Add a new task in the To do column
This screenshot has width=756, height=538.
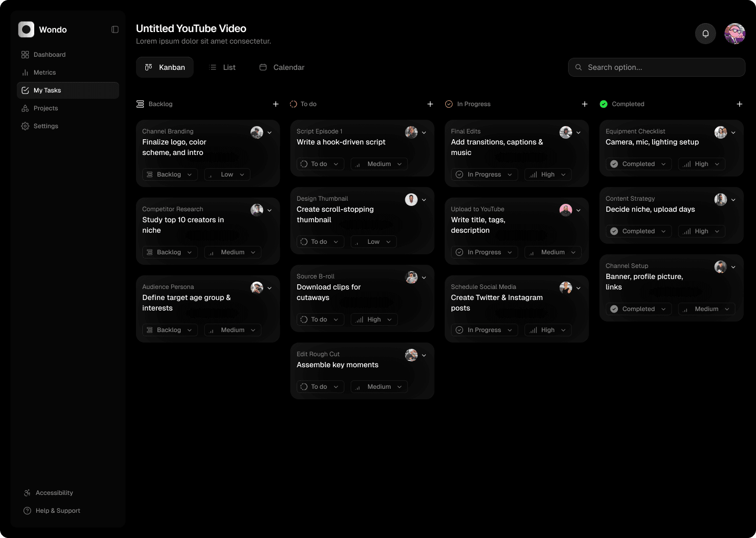point(430,104)
